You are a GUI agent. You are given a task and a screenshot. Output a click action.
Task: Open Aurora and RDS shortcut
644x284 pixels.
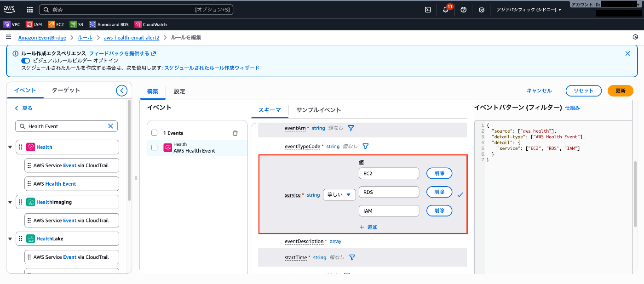pos(109,25)
